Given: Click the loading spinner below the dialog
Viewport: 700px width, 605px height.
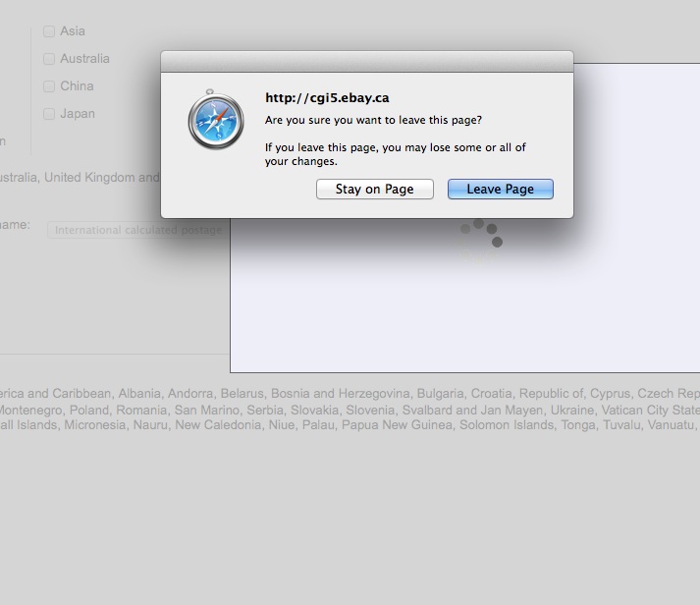Looking at the screenshot, I should (481, 241).
